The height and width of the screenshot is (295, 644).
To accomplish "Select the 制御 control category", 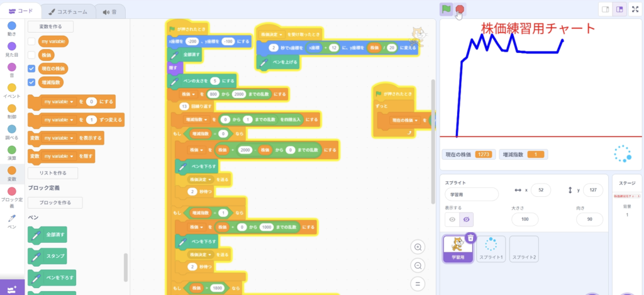I will click(x=12, y=111).
